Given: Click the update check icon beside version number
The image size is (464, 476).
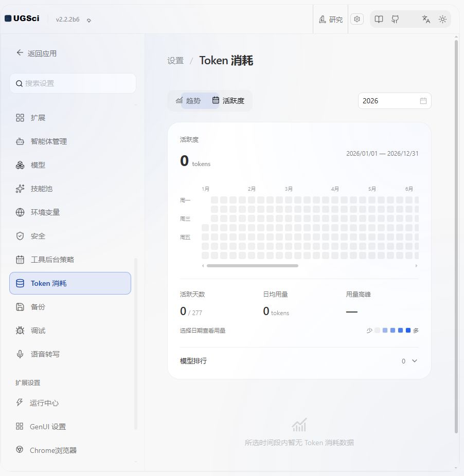Looking at the screenshot, I should pos(89,21).
